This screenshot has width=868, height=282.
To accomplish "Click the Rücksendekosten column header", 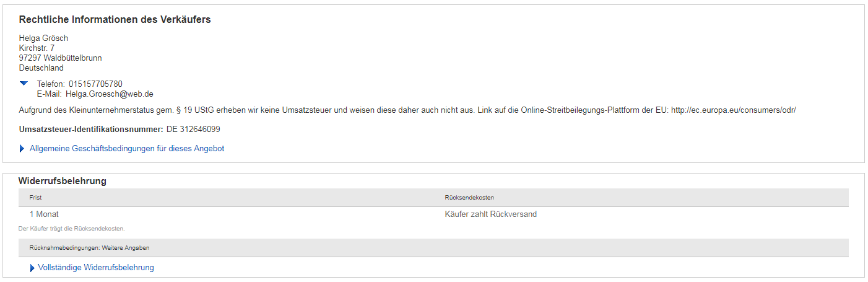I will pos(469,198).
